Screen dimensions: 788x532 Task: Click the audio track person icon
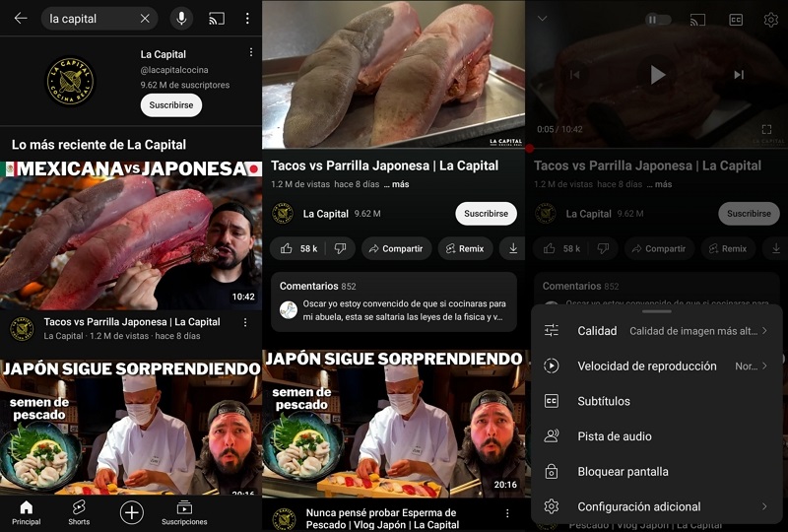[x=552, y=436]
